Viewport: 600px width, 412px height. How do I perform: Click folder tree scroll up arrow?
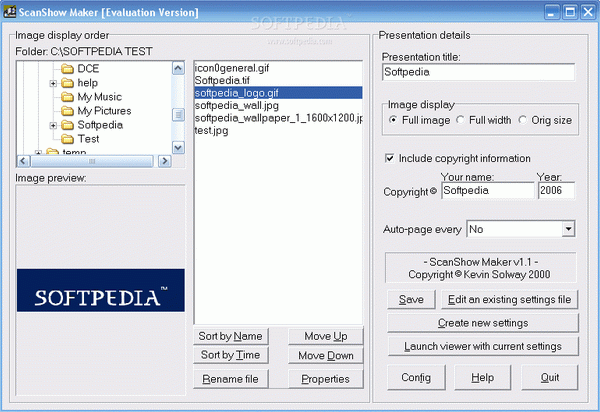coord(178,68)
